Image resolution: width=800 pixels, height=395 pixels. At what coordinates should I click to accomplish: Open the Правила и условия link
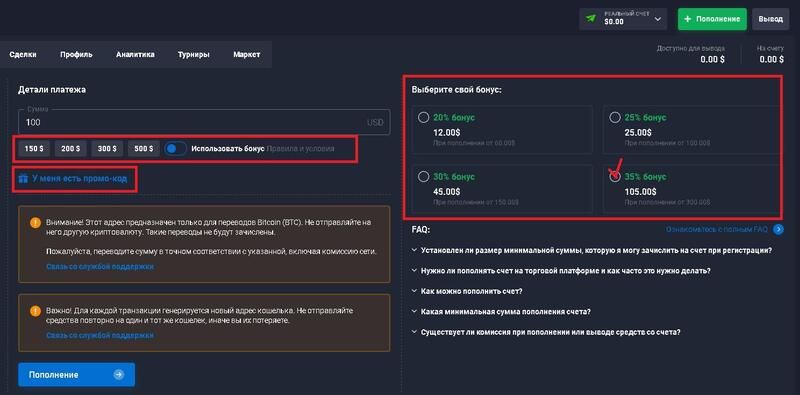(x=301, y=149)
